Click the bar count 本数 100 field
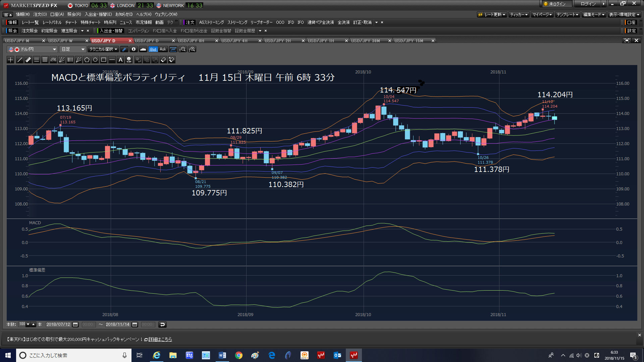Screen dimensions: 644x362 (22, 324)
